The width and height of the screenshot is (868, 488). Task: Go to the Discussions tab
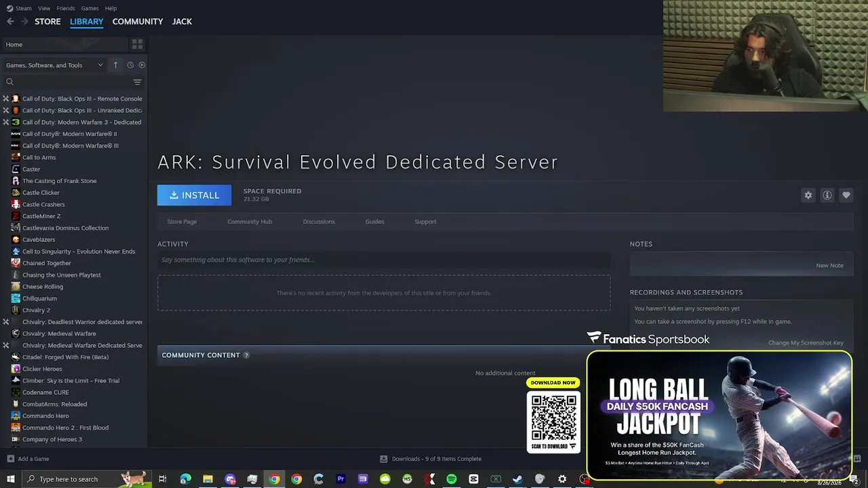click(319, 222)
